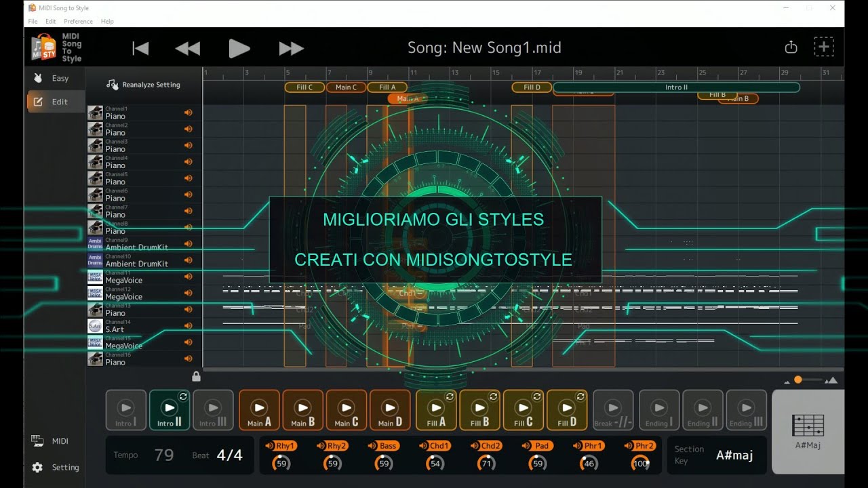Viewport: 868px width, 488px height.
Task: Open the A#Maj chord display
Action: pyautogui.click(x=808, y=432)
